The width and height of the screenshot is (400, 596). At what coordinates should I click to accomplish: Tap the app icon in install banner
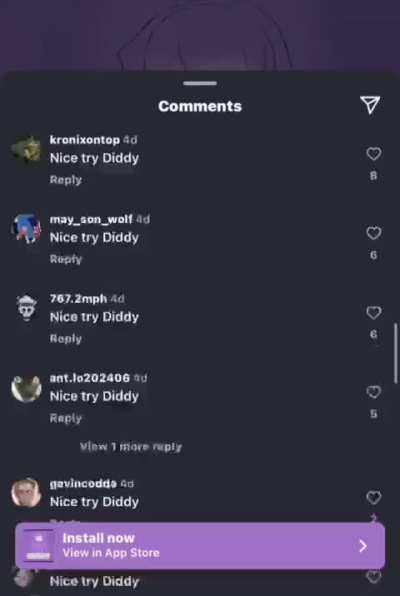pos(38,545)
